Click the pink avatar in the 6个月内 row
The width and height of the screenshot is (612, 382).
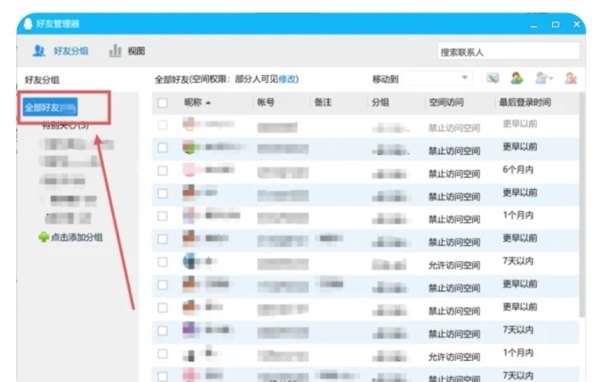click(x=189, y=170)
